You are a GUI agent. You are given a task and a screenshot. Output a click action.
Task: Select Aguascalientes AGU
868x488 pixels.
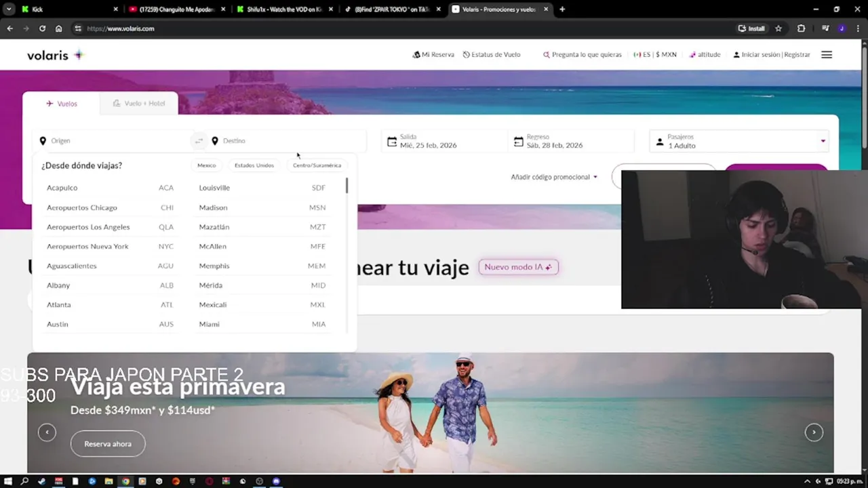pos(110,266)
